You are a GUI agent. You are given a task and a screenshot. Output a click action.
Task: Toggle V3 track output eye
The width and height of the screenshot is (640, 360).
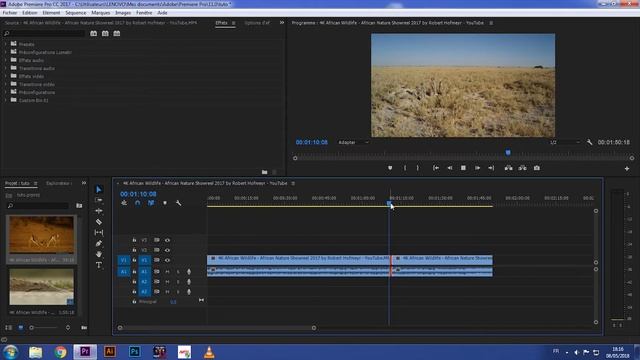click(167, 240)
